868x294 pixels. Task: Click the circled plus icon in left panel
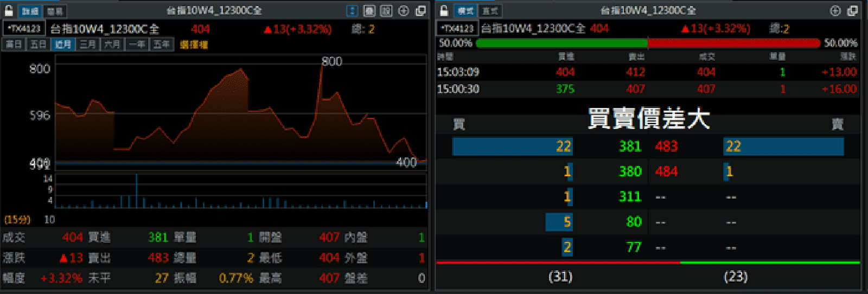tap(404, 11)
